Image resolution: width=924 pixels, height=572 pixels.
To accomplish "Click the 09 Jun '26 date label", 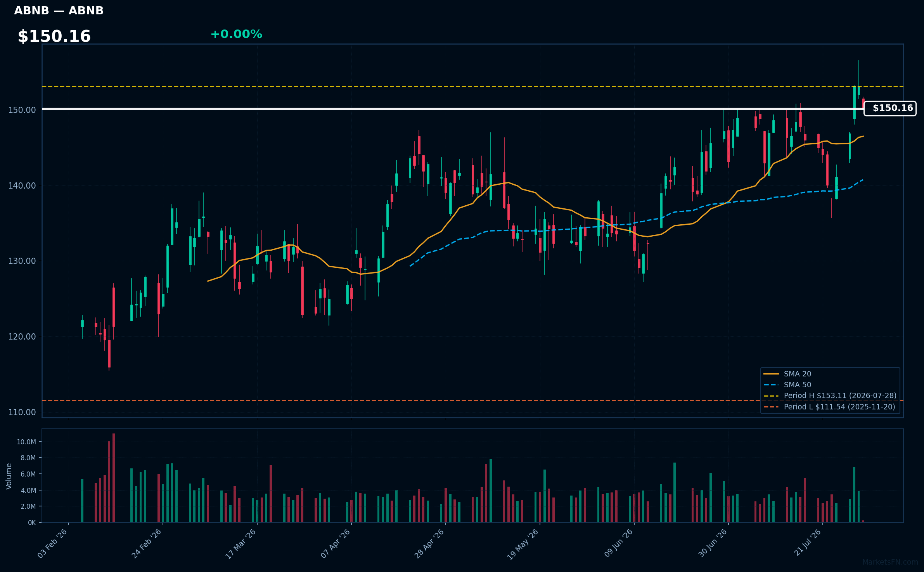I will coord(618,544).
